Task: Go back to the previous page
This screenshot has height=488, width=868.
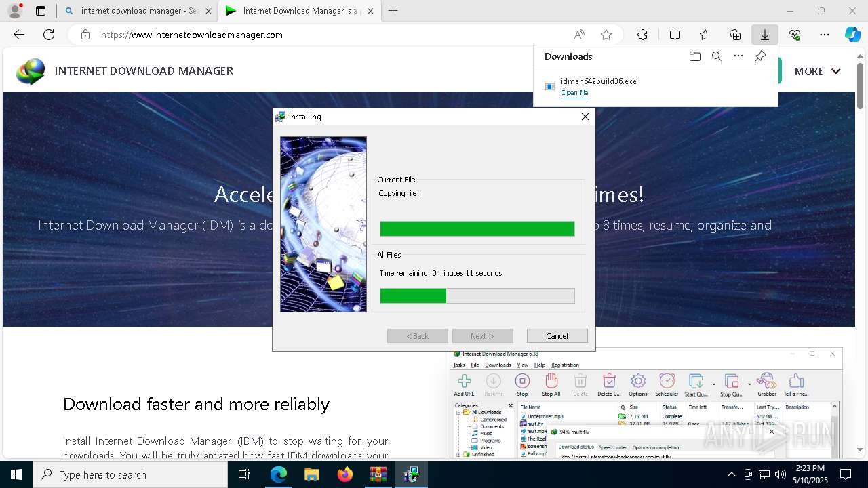Action: (x=19, y=35)
